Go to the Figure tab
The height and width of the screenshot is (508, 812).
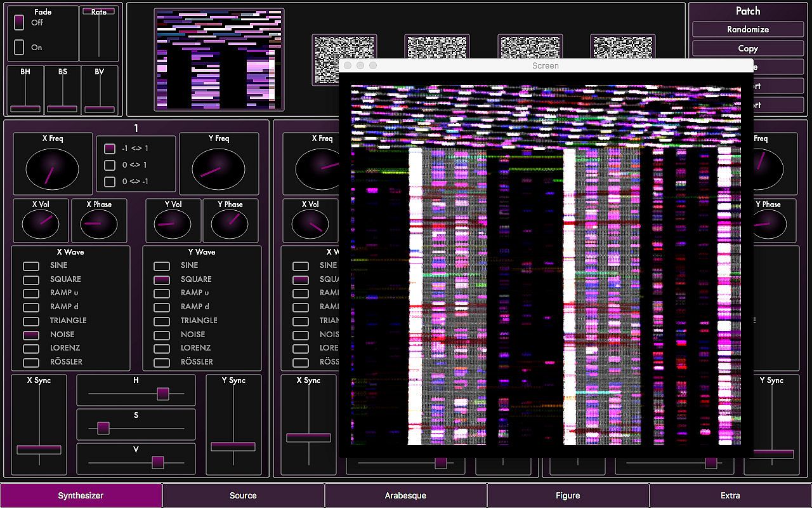568,495
